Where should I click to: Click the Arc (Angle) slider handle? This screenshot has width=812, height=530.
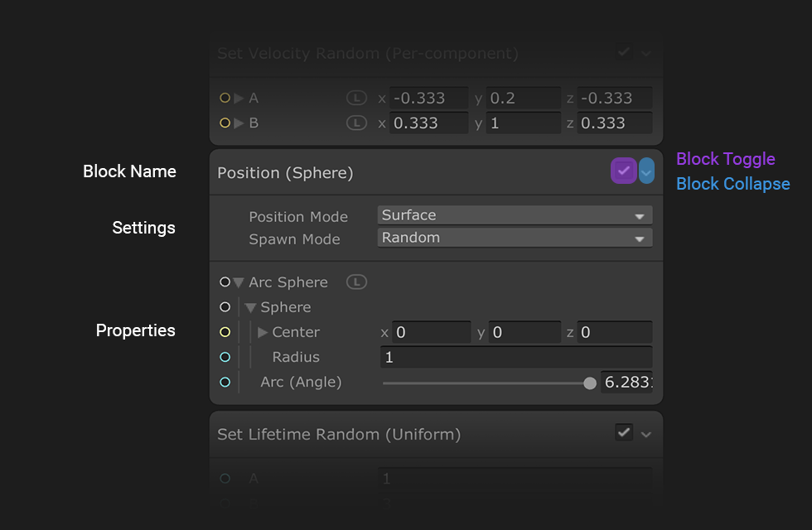coord(590,383)
